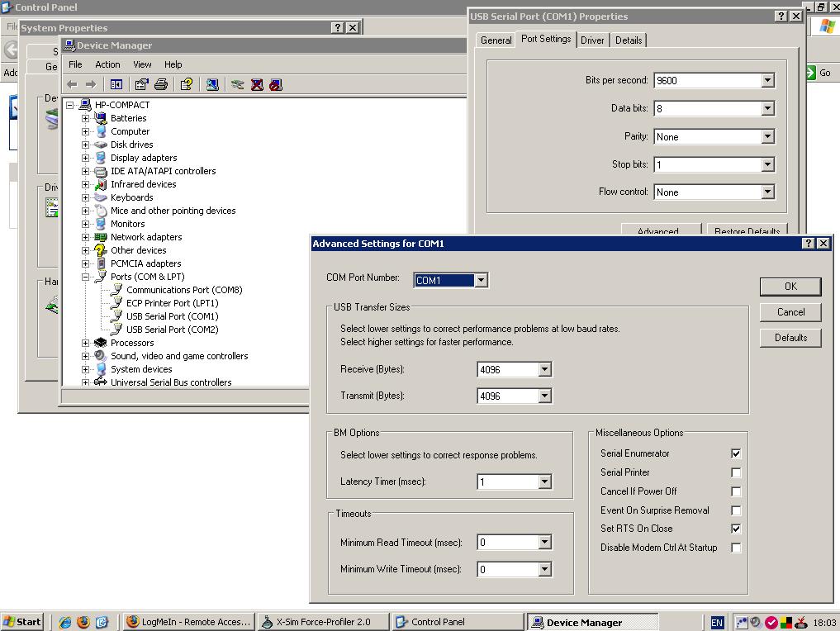The width and height of the screenshot is (840, 631).
Task: Enable Disable Modem Ctrl At Startup checkbox
Action: pos(736,548)
